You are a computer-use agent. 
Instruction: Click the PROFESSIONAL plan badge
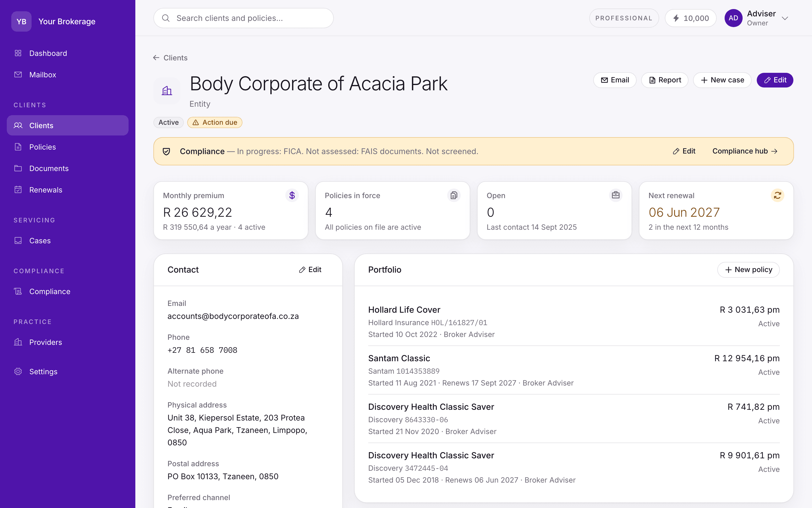click(624, 18)
